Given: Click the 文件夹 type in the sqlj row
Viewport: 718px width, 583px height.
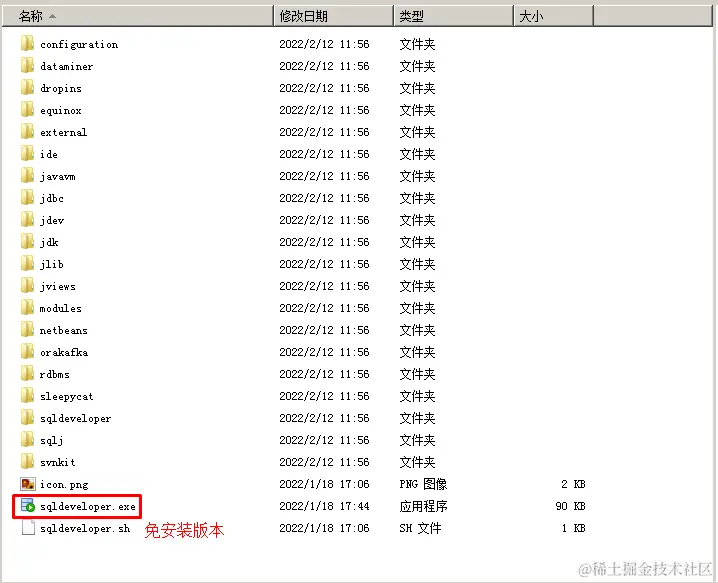Looking at the screenshot, I should (417, 440).
